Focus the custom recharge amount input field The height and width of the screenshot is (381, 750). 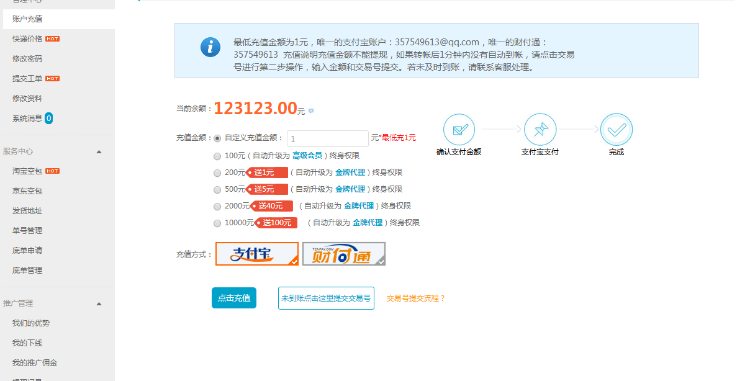coord(328,139)
